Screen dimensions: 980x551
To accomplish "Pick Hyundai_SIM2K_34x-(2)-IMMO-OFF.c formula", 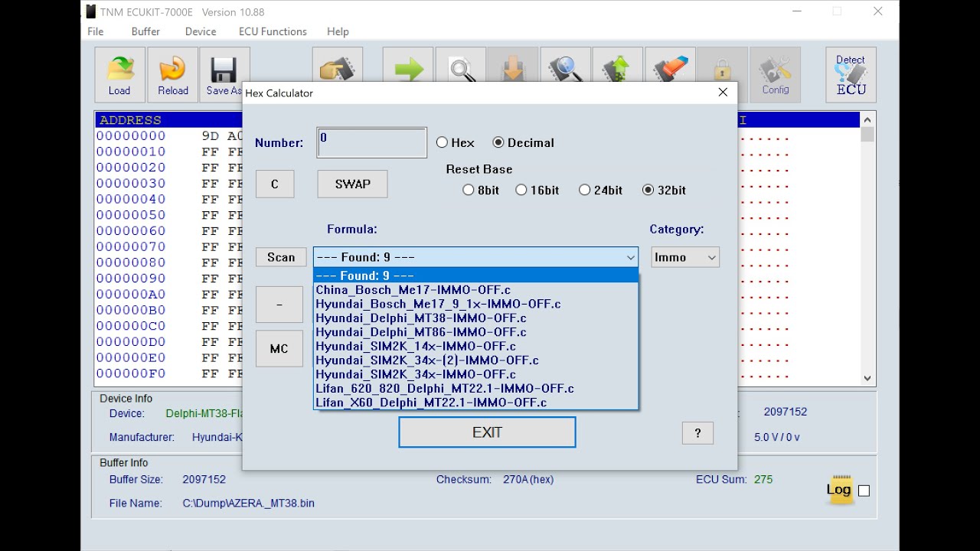I will coord(475,360).
